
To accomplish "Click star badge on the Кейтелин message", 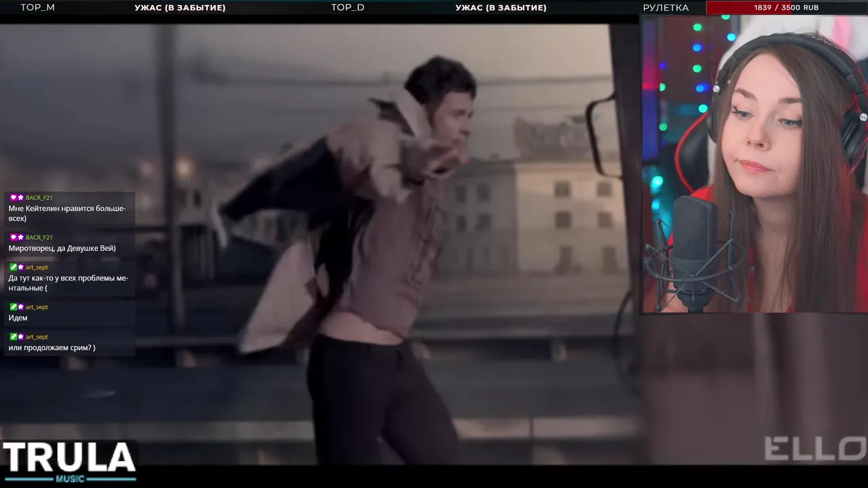I will coord(20,198).
